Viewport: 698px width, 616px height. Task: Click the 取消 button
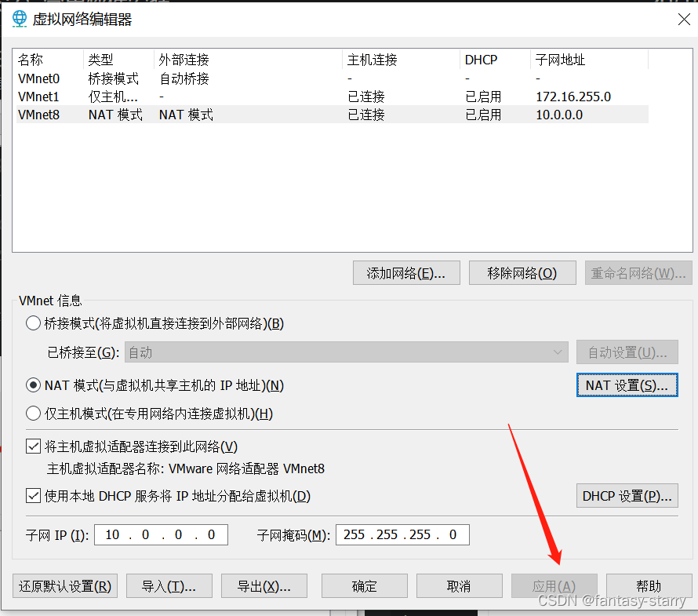coord(459,586)
